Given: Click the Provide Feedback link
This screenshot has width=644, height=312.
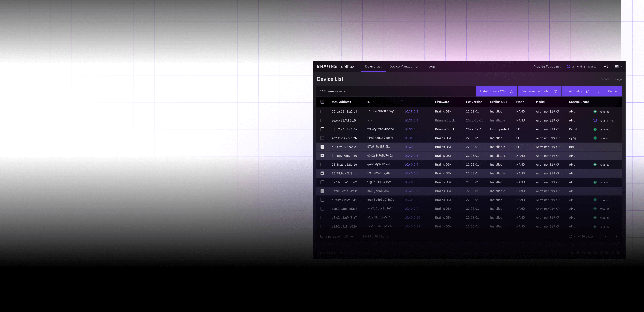Looking at the screenshot, I should coord(547,67).
